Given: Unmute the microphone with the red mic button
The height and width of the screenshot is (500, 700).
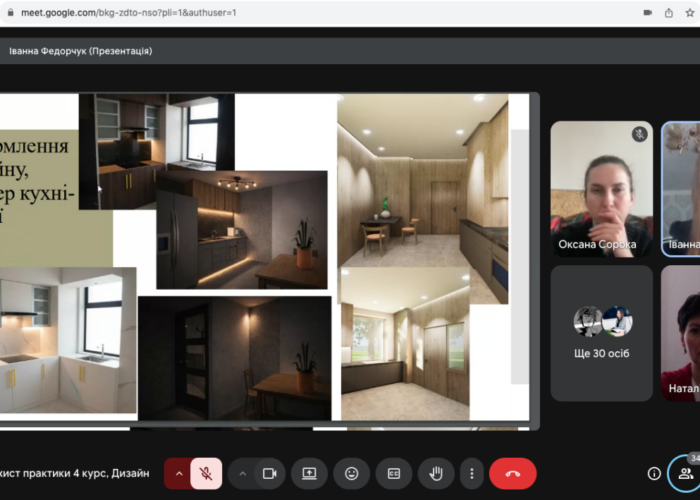Looking at the screenshot, I should click(x=206, y=473).
